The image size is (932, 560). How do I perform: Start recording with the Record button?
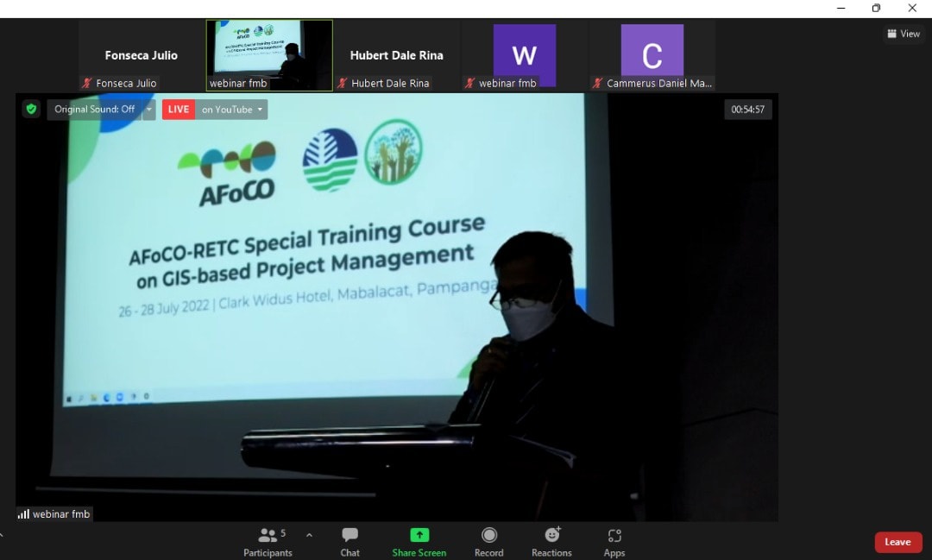coord(488,542)
